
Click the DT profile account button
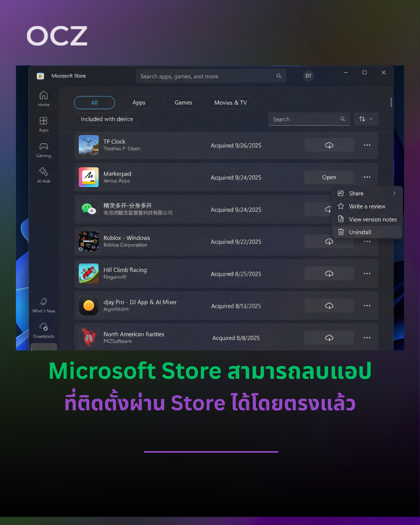(308, 76)
